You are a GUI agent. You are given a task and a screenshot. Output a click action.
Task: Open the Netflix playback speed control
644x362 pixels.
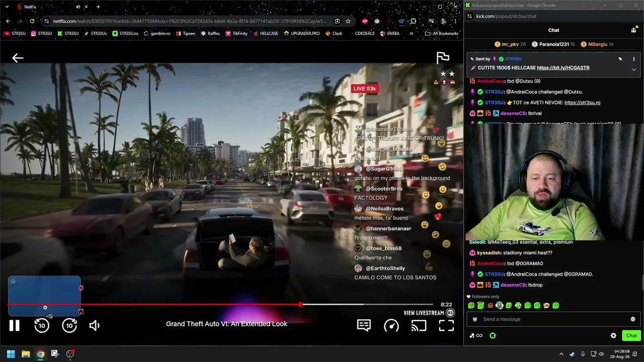point(391,326)
